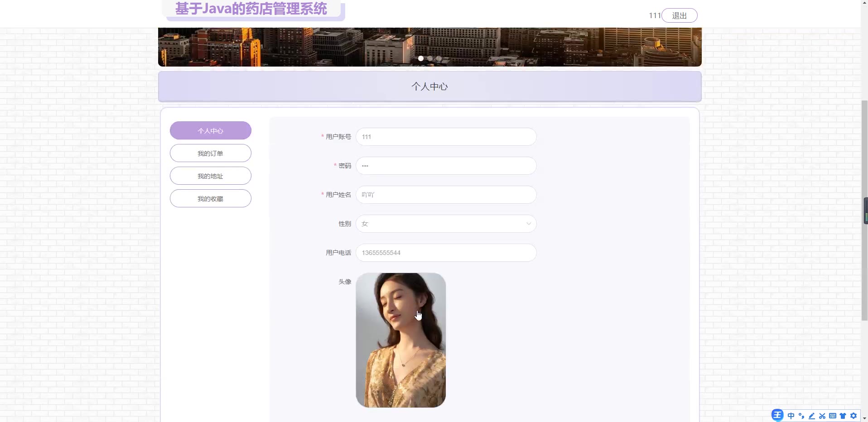
Task: Click the 用户账号 input field
Action: [x=446, y=137]
